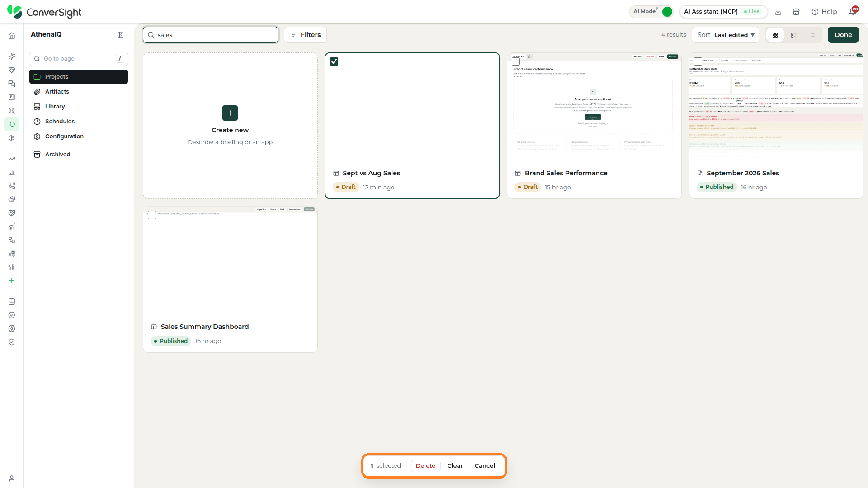This screenshot has width=868, height=488.
Task: Open the Sort Last edited dropdown
Action: tap(726, 35)
